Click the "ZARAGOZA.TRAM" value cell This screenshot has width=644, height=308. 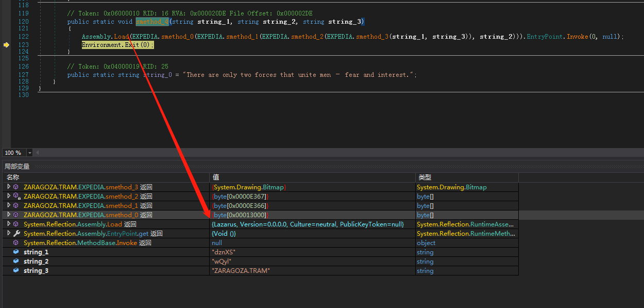[312, 271]
